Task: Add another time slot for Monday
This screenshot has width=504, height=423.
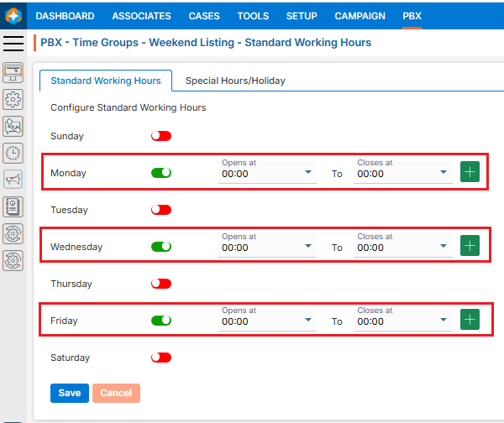Action: coord(470,172)
